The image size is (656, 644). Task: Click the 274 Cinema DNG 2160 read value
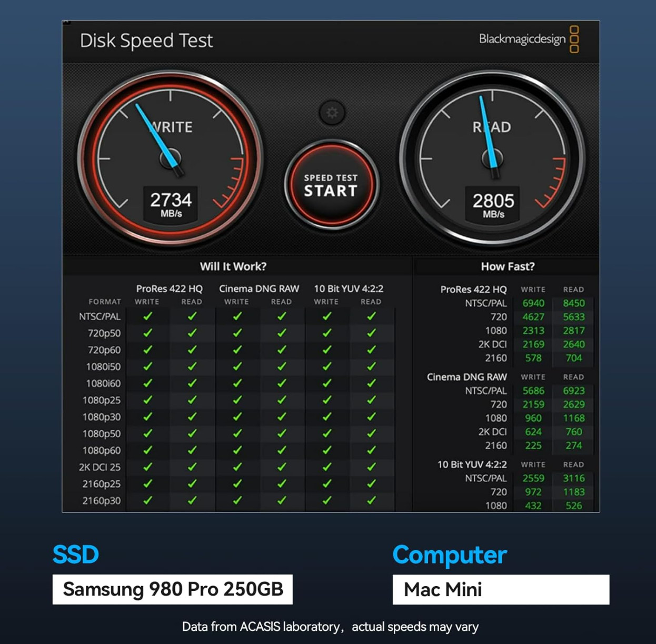coord(574,445)
